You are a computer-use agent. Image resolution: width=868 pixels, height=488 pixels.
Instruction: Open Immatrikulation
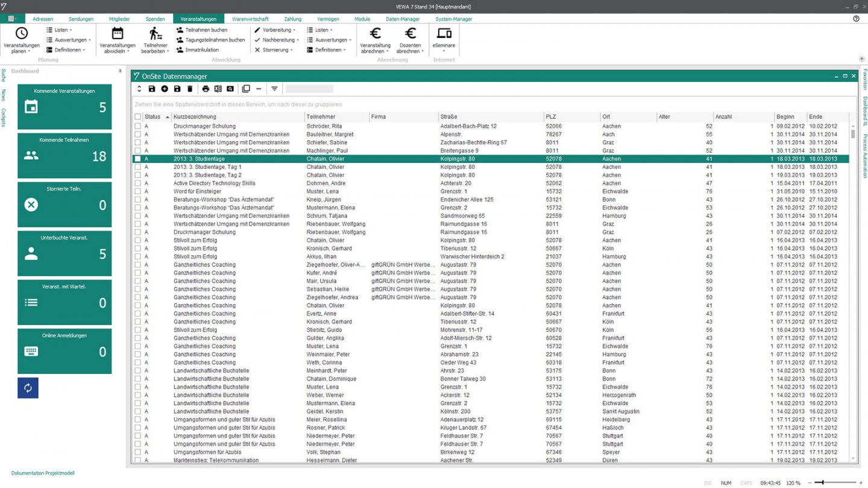[197, 50]
